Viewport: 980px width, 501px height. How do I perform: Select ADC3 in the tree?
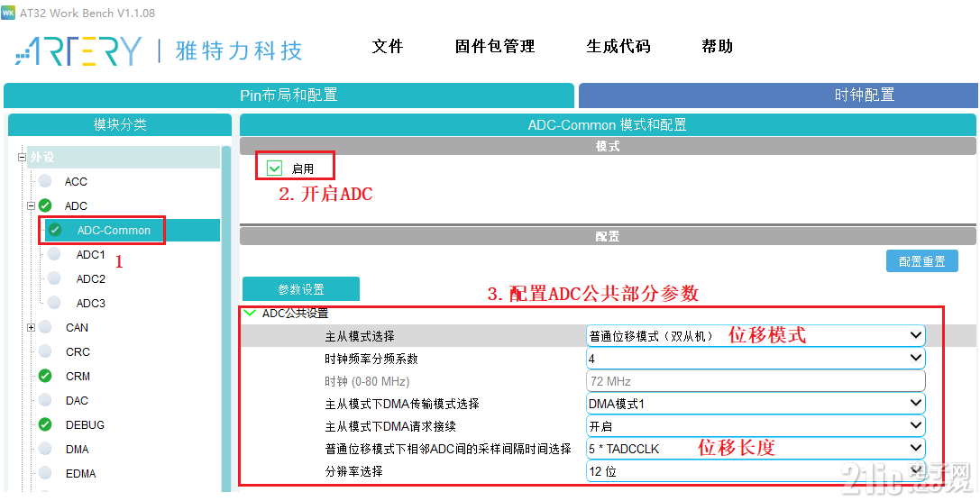[x=91, y=304]
